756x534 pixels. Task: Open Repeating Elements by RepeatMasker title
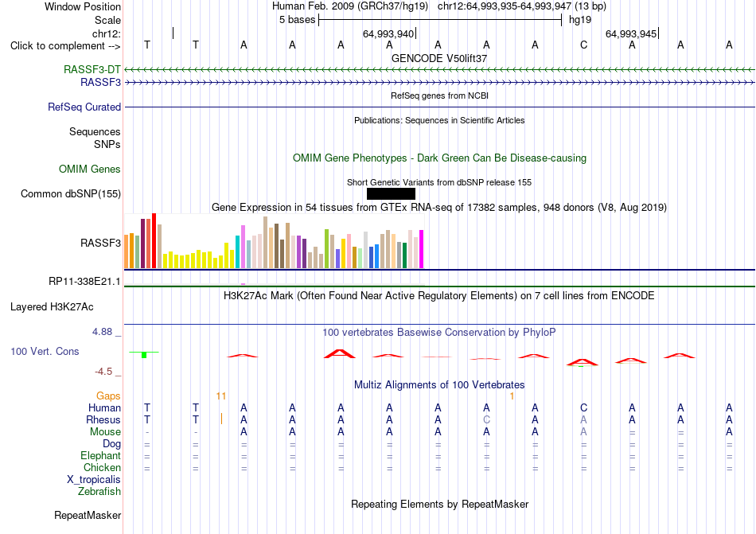[x=439, y=505]
